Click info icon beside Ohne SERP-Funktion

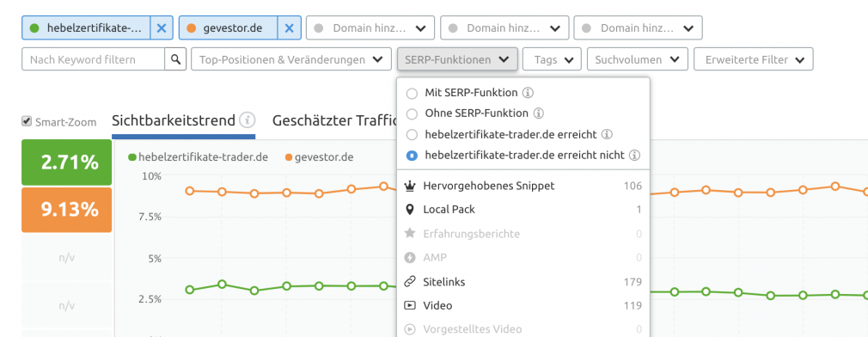coord(539,113)
